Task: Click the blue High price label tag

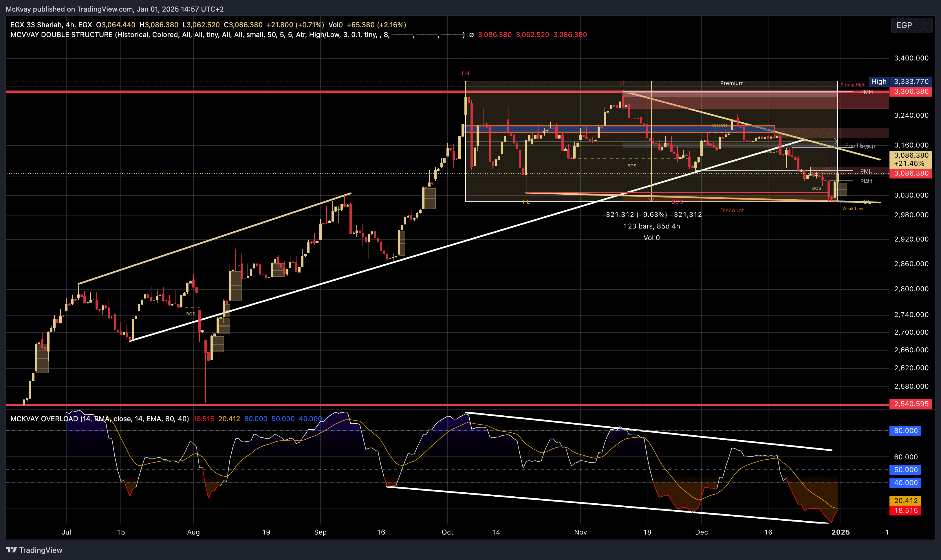Action: (x=878, y=82)
